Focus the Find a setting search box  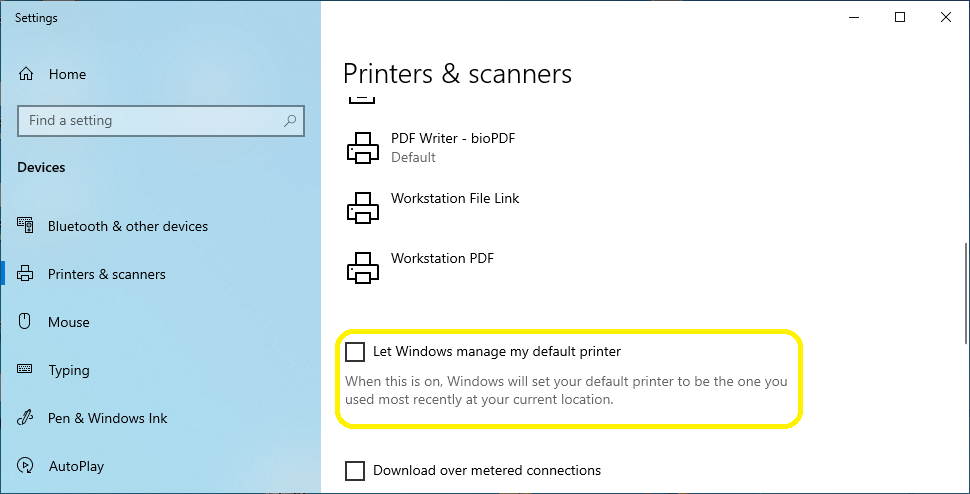(161, 121)
